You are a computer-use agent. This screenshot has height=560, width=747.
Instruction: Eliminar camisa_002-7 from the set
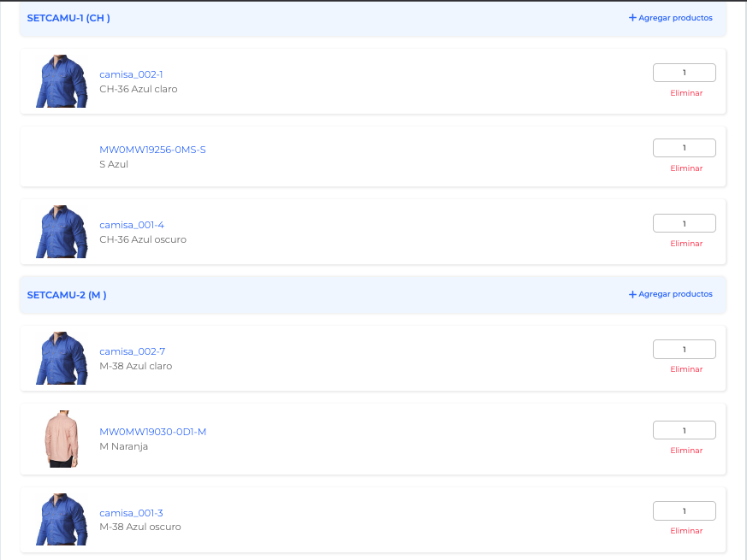686,369
